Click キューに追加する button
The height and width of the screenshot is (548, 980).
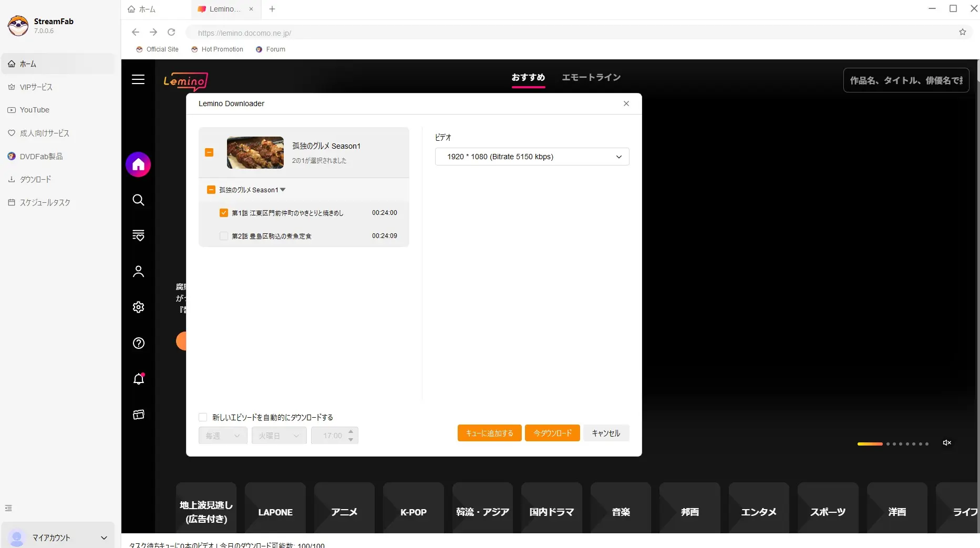coord(489,433)
